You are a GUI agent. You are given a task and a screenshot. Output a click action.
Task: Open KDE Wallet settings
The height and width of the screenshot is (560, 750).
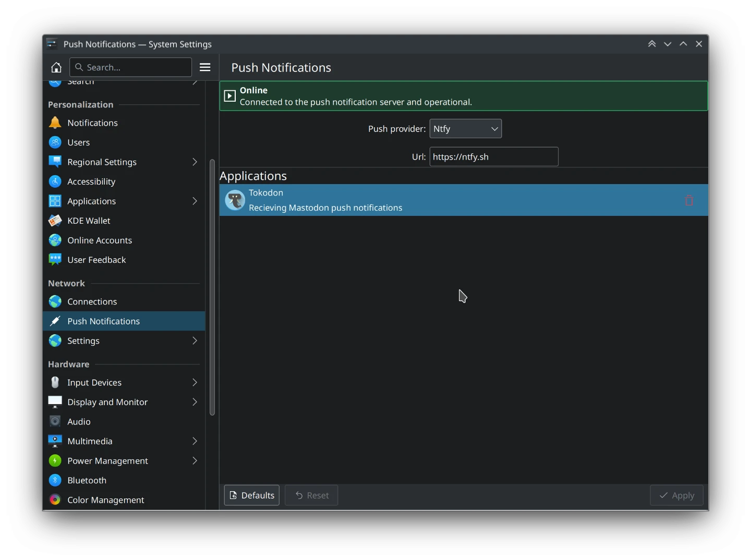point(124,221)
